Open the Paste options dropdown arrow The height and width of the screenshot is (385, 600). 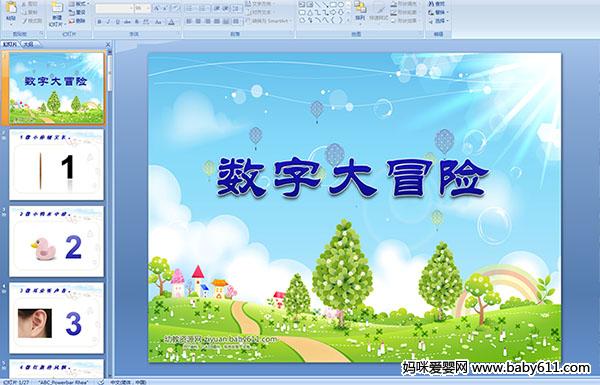11,24
